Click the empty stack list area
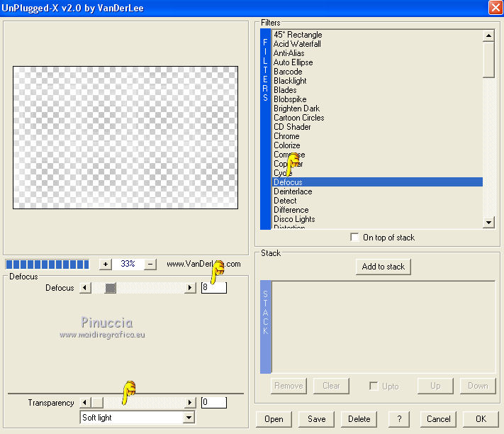Viewport: 504px width, 434px height. (x=383, y=327)
